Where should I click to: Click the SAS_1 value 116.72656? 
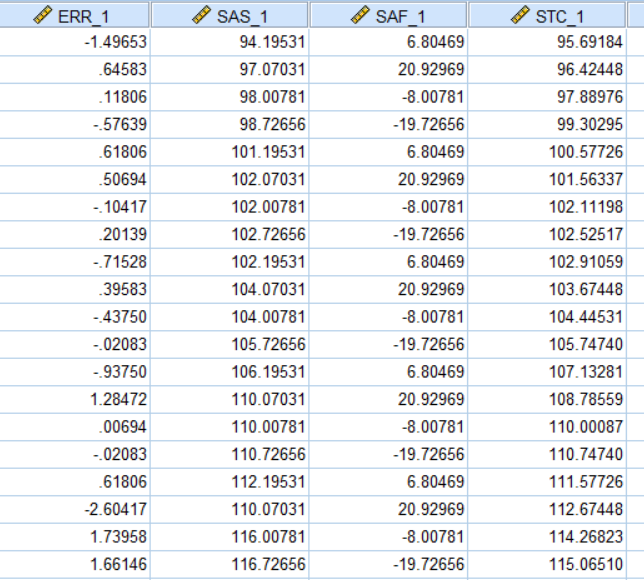click(x=268, y=564)
